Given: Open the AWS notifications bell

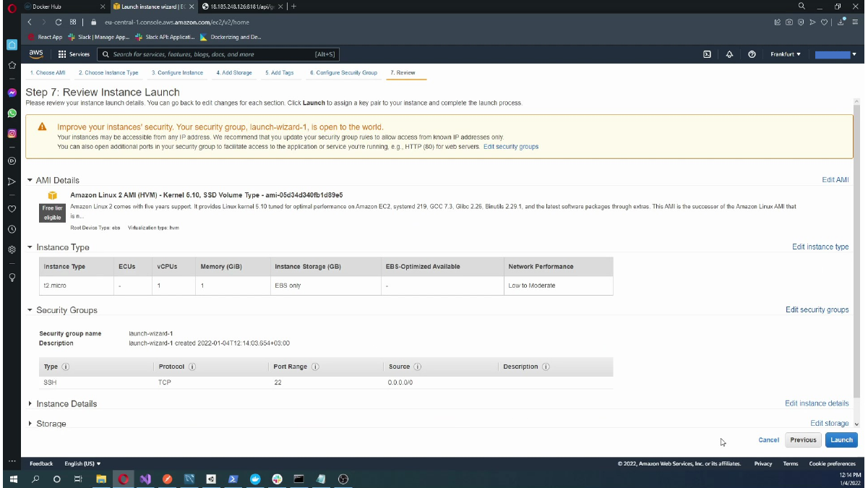Looking at the screenshot, I should [729, 54].
